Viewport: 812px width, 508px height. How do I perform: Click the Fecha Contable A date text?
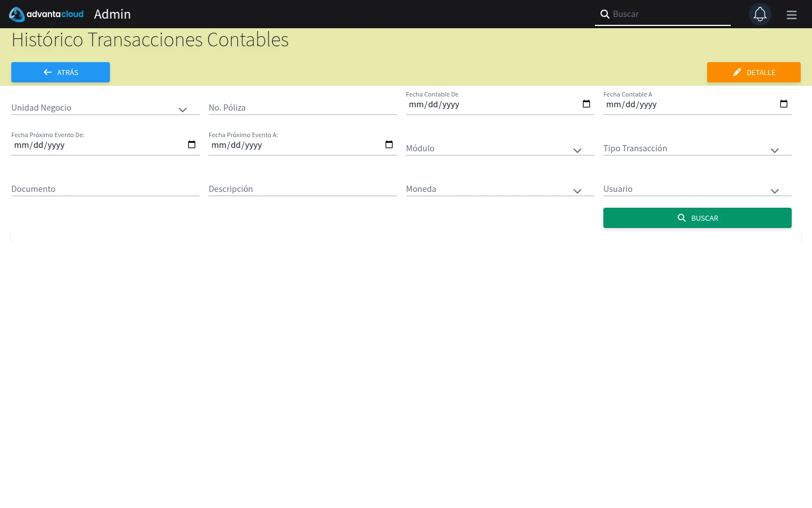(632, 104)
